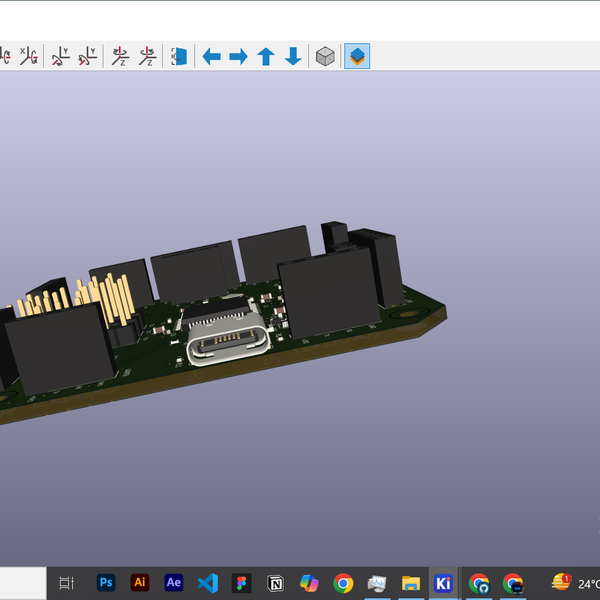Viewport: 600px width, 600px height.
Task: Toggle the appearance manager layers button
Action: (x=357, y=56)
